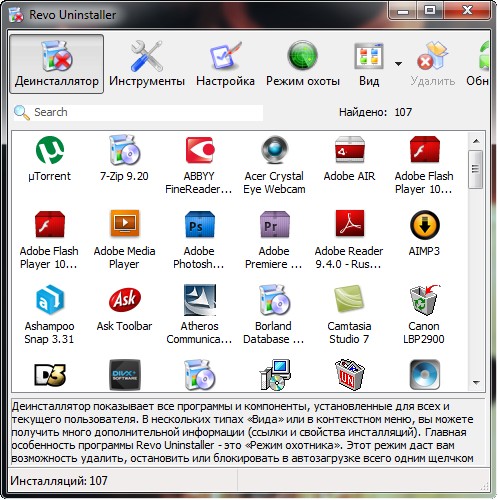Open the Инструменты tools panel
Screen dimensions: 498x500
tap(147, 64)
